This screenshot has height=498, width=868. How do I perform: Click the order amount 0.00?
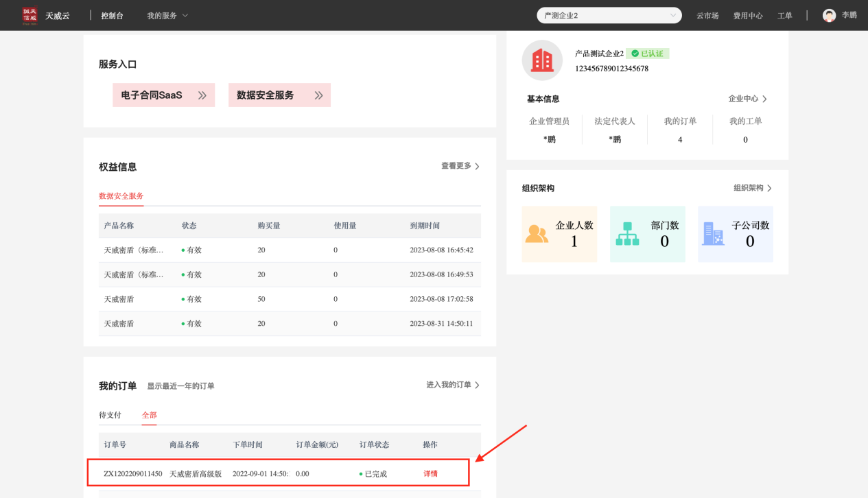pyautogui.click(x=303, y=473)
